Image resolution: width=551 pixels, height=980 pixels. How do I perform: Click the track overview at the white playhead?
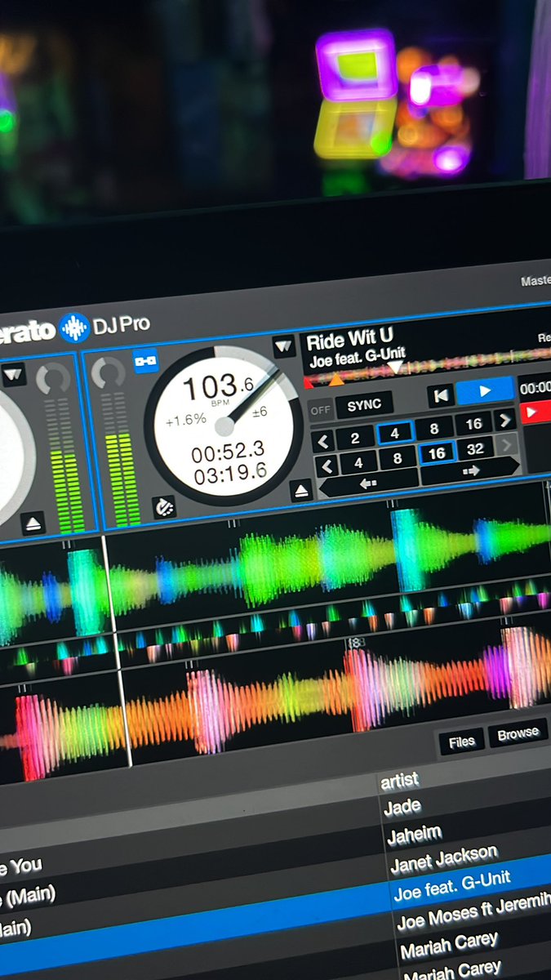(x=395, y=367)
